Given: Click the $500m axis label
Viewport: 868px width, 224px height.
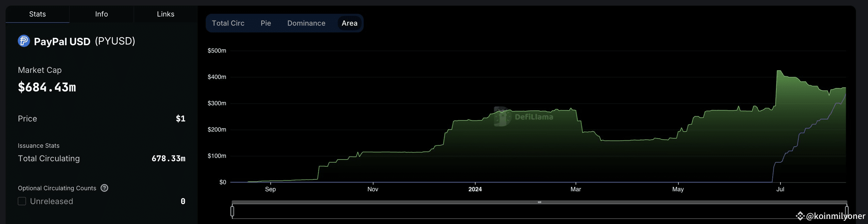Looking at the screenshot, I should [x=216, y=51].
